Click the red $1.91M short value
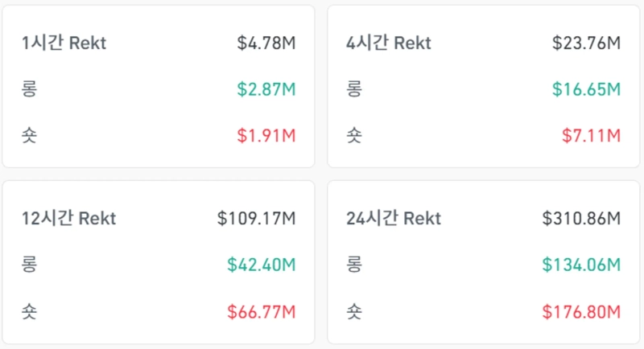The height and width of the screenshot is (349, 644). coord(266,135)
